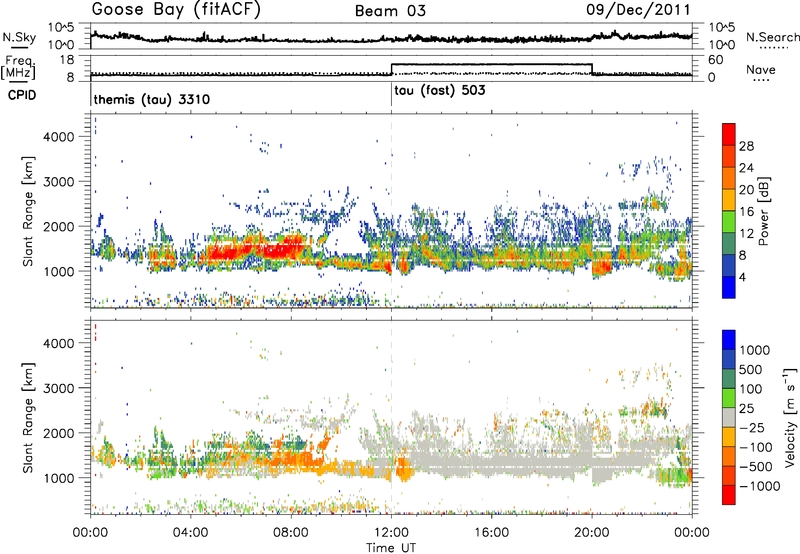
Task: Click the orange velocity patch just after 12:00
Action: pos(404,469)
